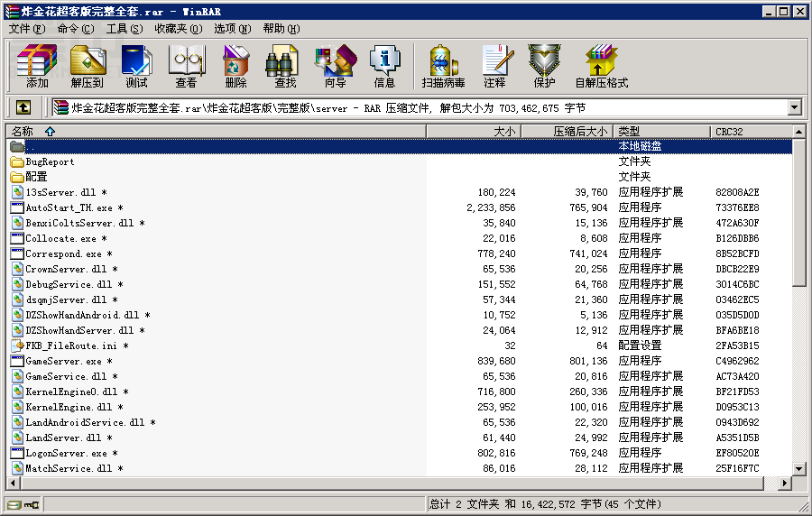The width and height of the screenshot is (812, 516).
Task: Select the LandAndroidService.dll file row
Action: click(x=400, y=422)
